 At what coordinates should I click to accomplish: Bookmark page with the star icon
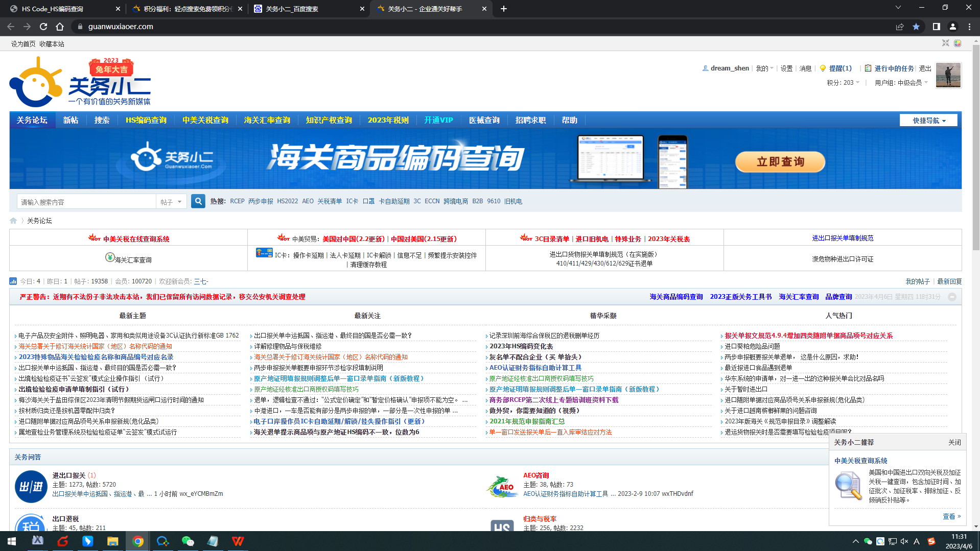[916, 27]
